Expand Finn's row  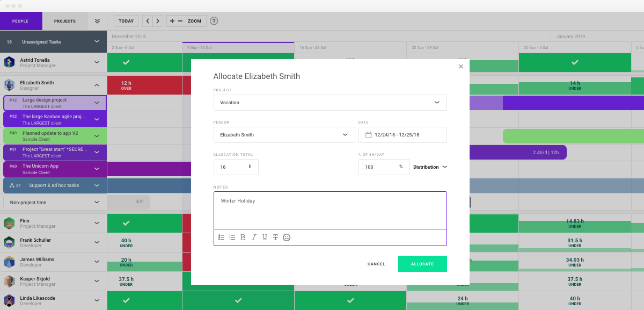tap(97, 224)
